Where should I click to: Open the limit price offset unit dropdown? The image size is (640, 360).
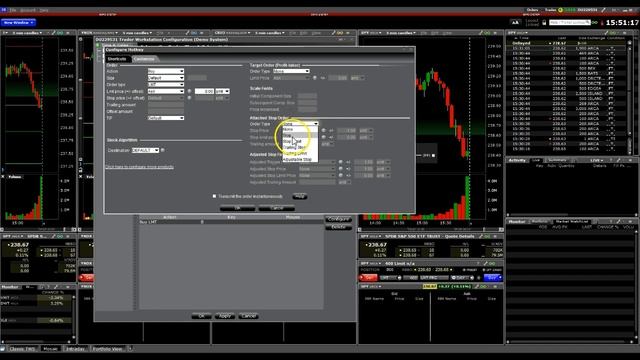(222, 91)
